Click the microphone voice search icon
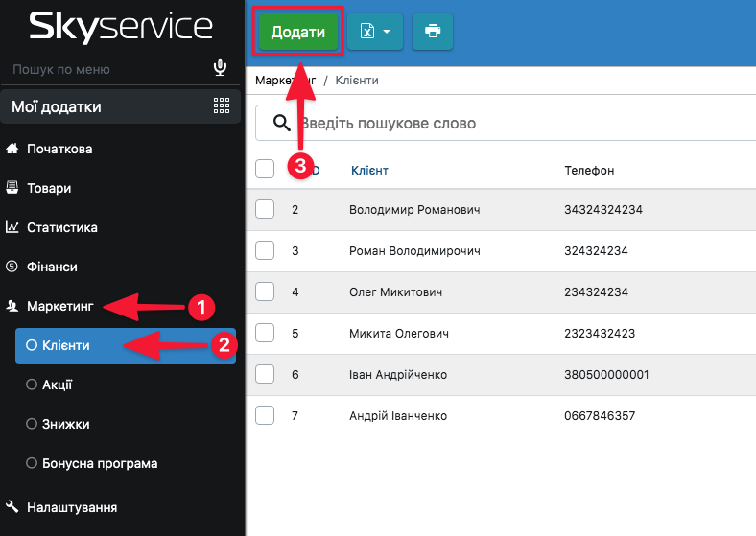756x536 pixels. [x=220, y=68]
